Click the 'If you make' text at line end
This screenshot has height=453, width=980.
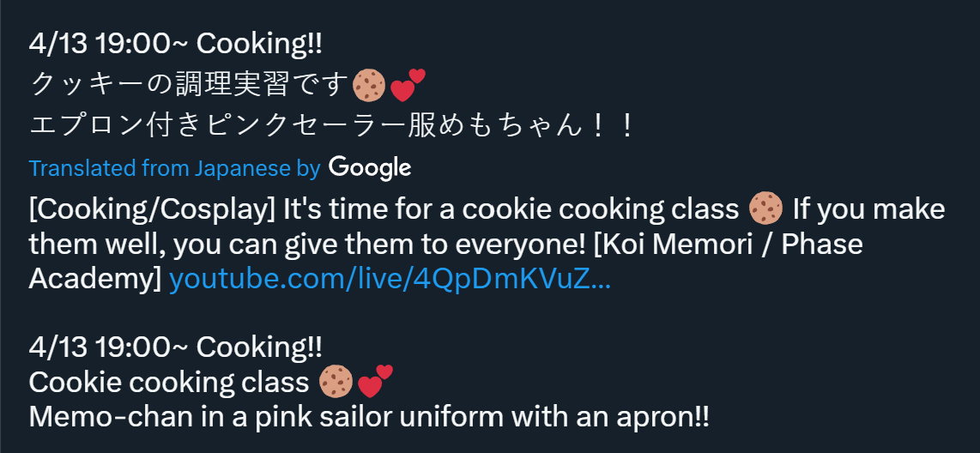[x=868, y=210]
